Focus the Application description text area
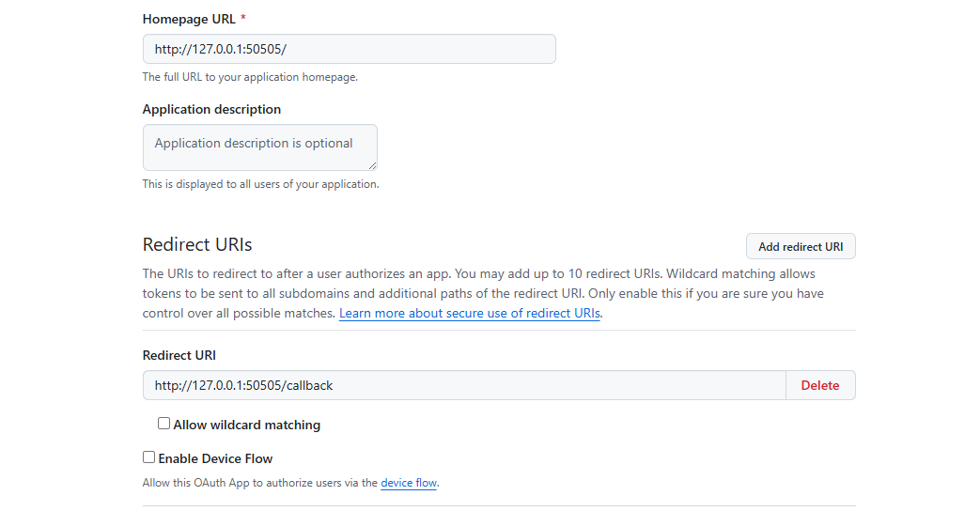 coord(260,147)
